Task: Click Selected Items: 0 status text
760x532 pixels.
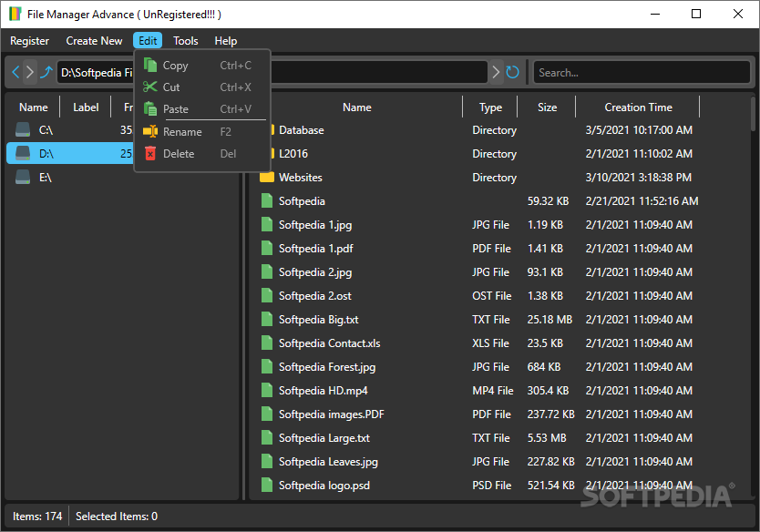Action: pos(117,516)
